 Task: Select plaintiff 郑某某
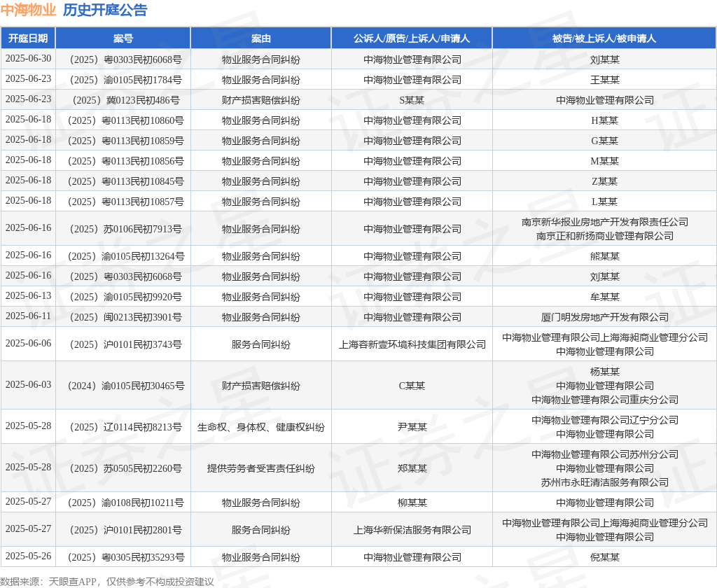[x=412, y=468]
